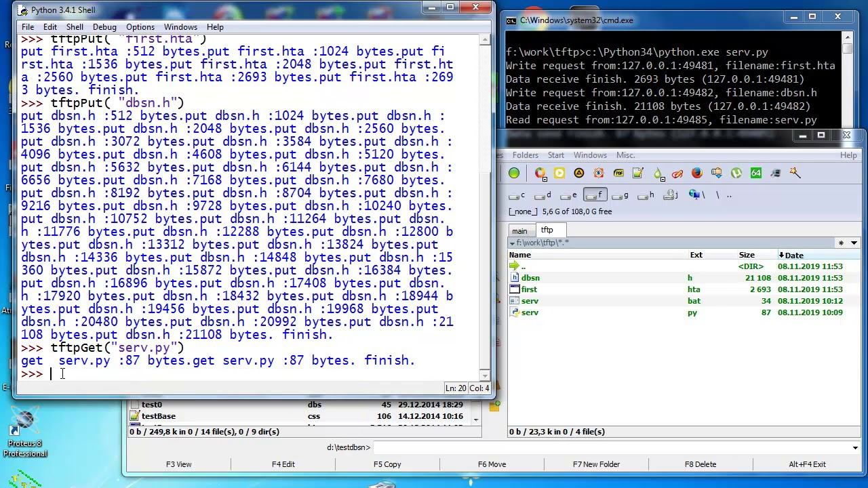Viewport: 868px width, 488px height.
Task: Sort right panel by Size column
Action: click(x=757, y=255)
